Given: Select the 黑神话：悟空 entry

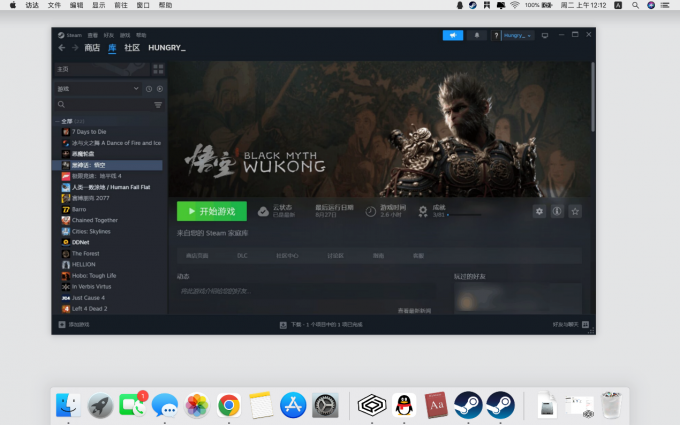Looking at the screenshot, I should point(108,165).
